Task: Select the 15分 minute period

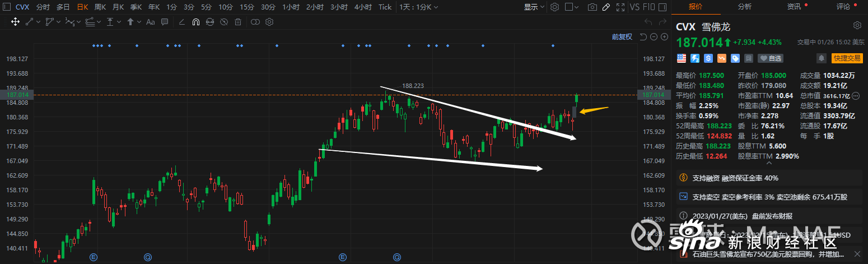Action: (246, 7)
